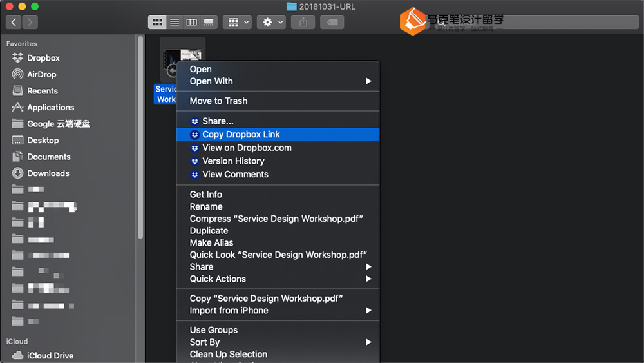Switch to icon view
This screenshot has width=644, height=363.
157,22
